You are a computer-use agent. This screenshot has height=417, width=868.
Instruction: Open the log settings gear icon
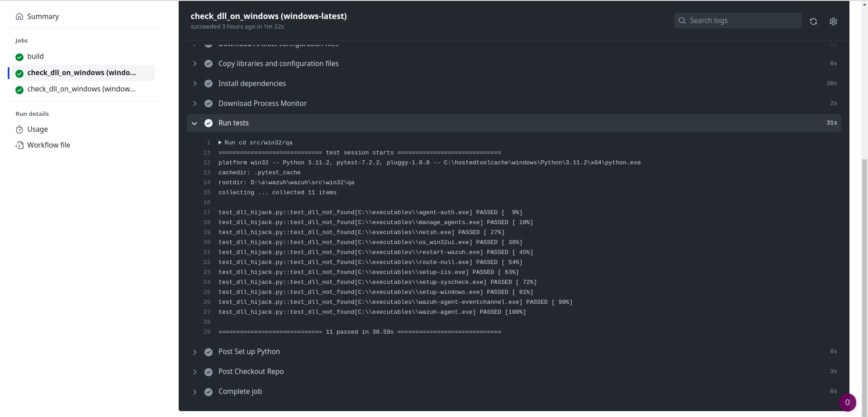833,21
